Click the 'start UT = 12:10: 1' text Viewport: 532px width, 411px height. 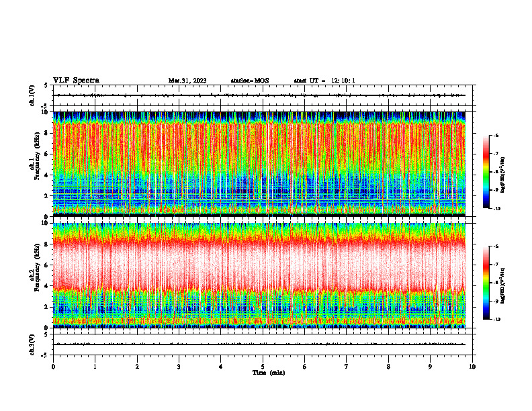(324, 81)
